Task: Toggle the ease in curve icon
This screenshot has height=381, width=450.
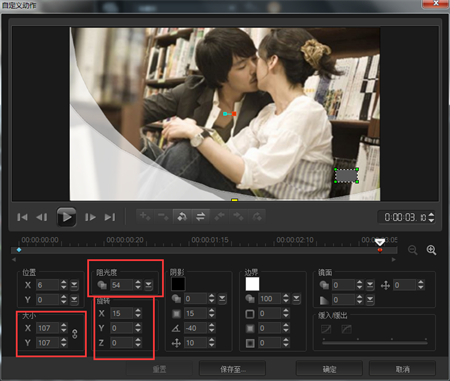Action: pos(326,329)
